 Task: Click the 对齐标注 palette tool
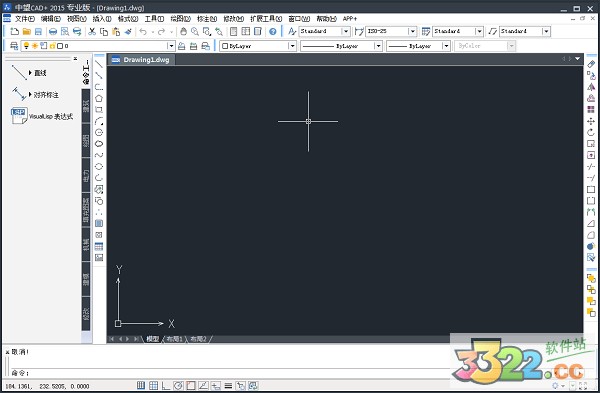coord(35,95)
